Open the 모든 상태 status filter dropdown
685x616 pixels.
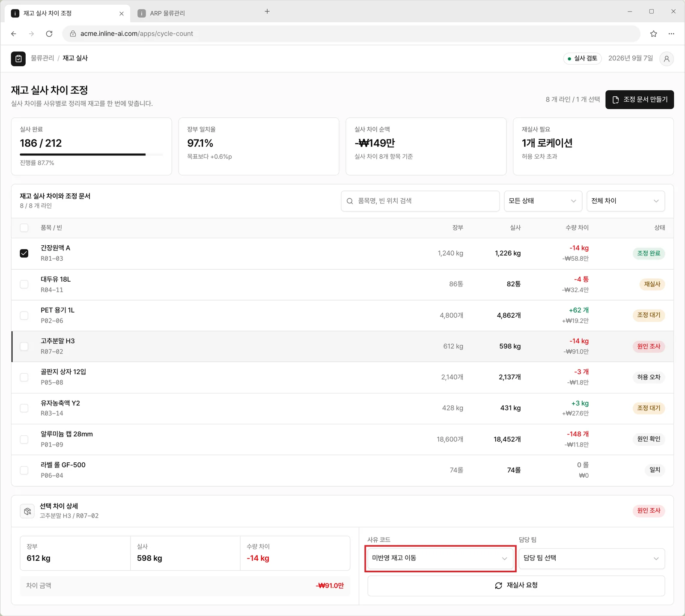click(543, 201)
